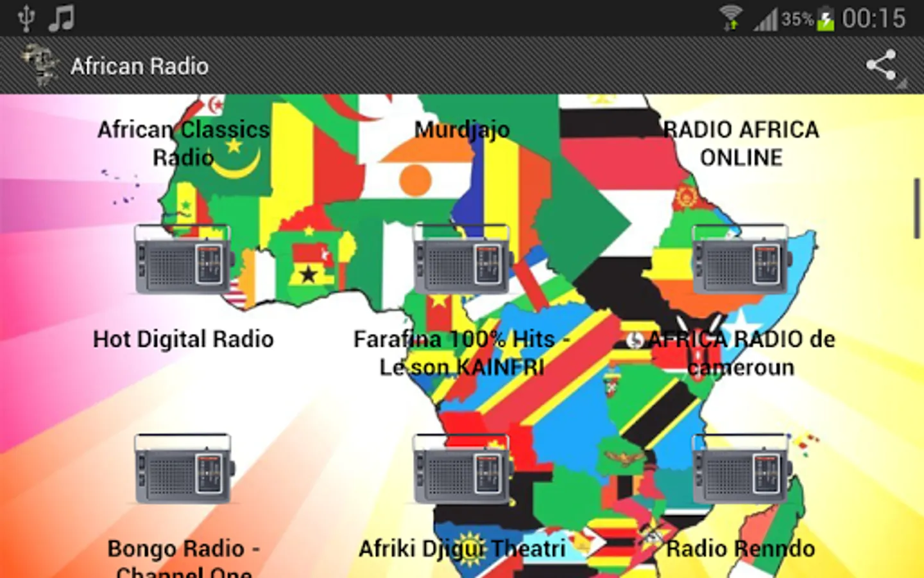Open the share icon in the title bar
This screenshot has width=924, height=578.
[882, 66]
